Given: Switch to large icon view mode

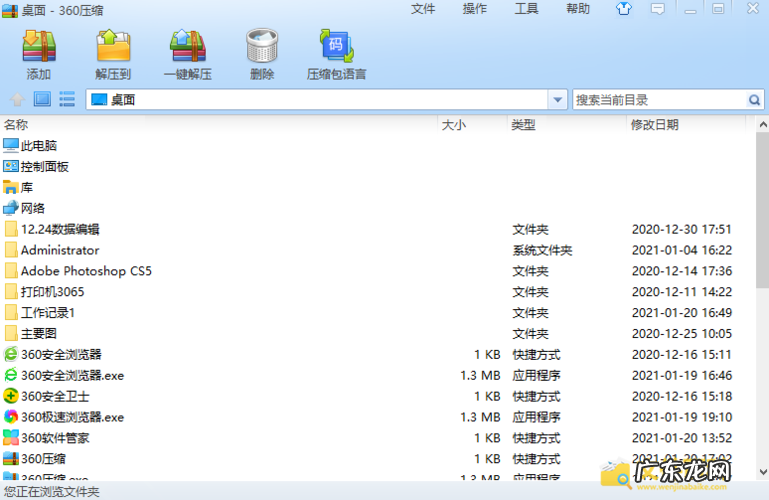Looking at the screenshot, I should 42,99.
